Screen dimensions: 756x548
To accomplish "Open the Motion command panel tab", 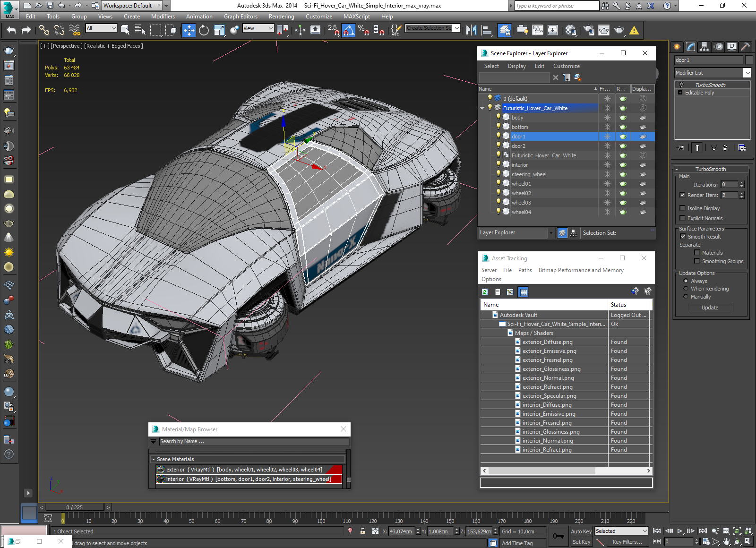I will coord(718,47).
